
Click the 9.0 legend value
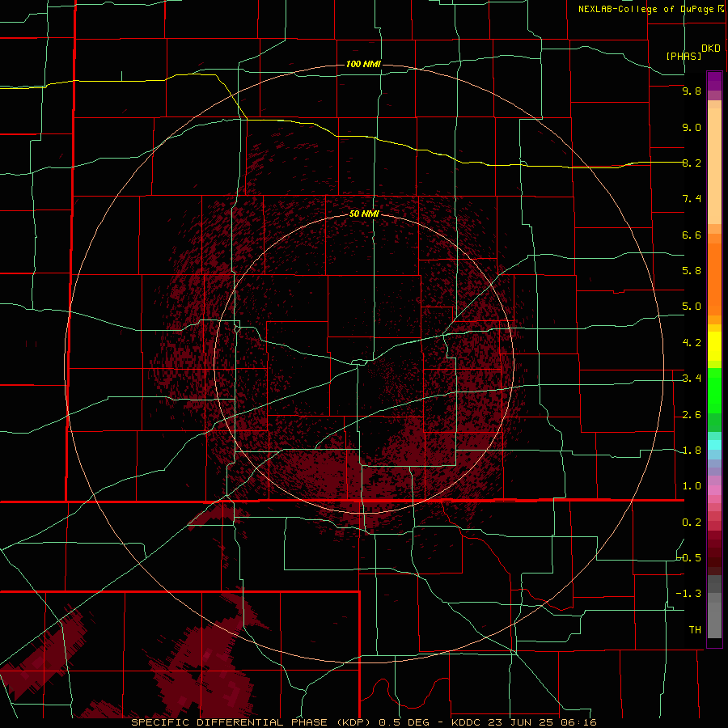692,127
